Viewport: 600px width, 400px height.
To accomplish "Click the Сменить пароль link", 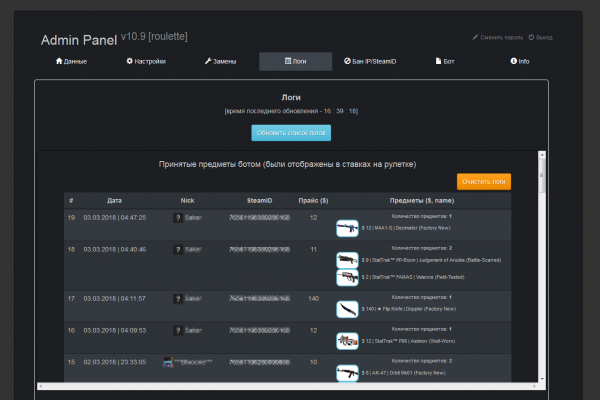I will click(x=496, y=37).
